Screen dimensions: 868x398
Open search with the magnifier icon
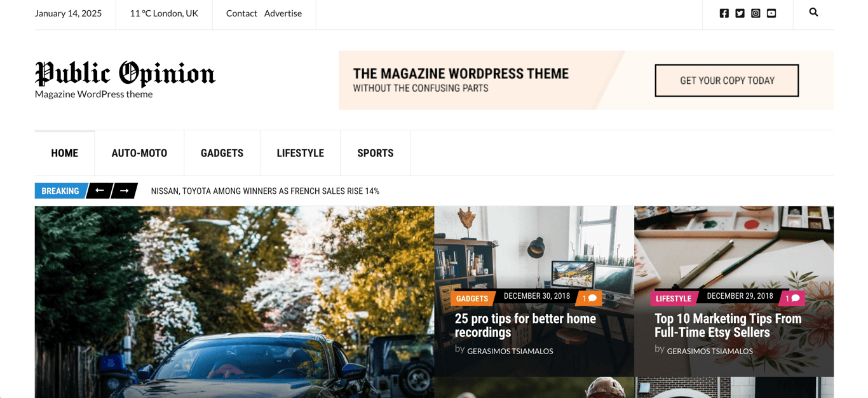813,12
